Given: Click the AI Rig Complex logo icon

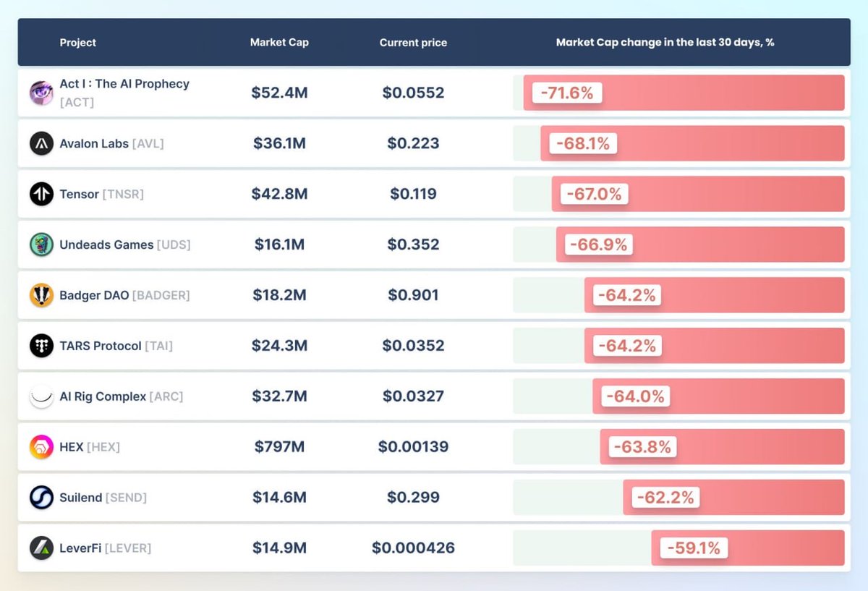Looking at the screenshot, I should tap(41, 396).
